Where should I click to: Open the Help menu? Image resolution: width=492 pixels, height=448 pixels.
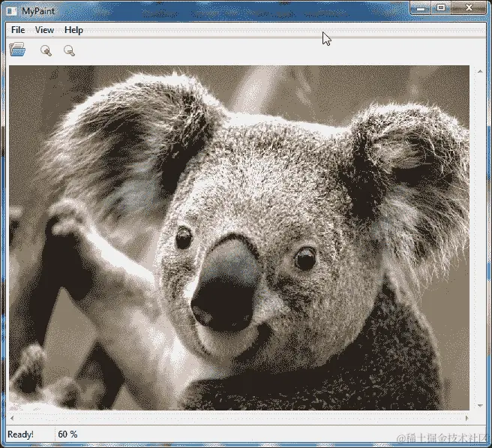pos(73,30)
